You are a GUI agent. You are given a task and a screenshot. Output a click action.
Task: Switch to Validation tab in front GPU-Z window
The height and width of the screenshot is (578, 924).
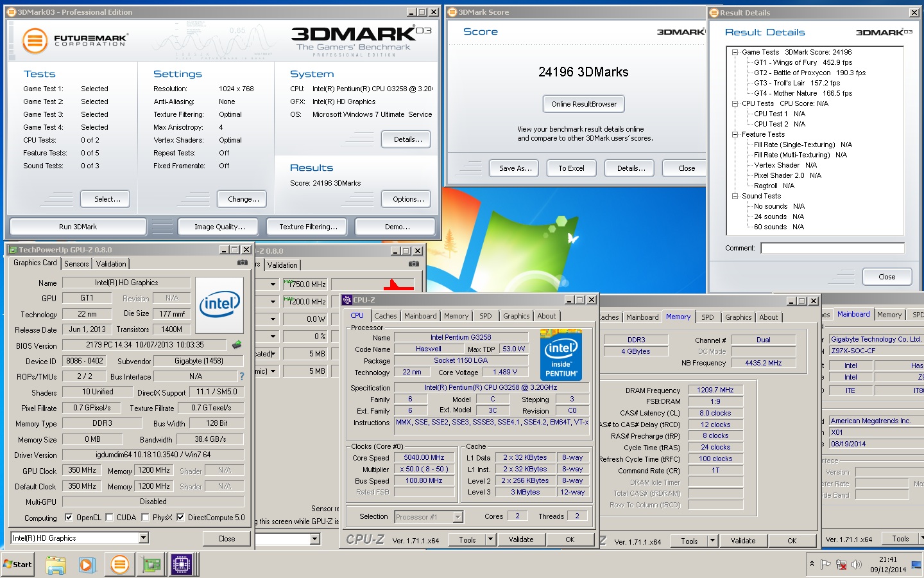[111, 264]
